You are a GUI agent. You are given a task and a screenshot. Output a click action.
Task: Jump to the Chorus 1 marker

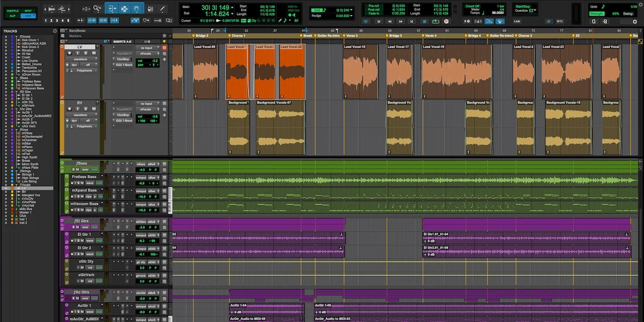click(x=237, y=35)
